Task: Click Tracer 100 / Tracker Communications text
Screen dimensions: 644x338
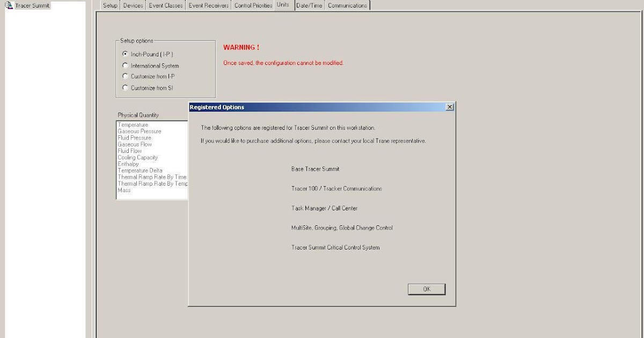Action: (x=336, y=189)
